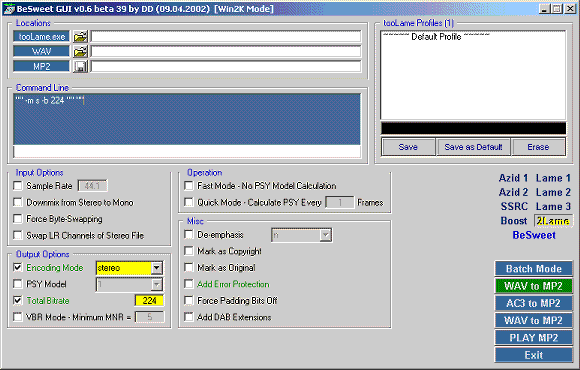Open the PSY Model dropdown arrow
Image resolution: width=580 pixels, height=370 pixels.
157,285
